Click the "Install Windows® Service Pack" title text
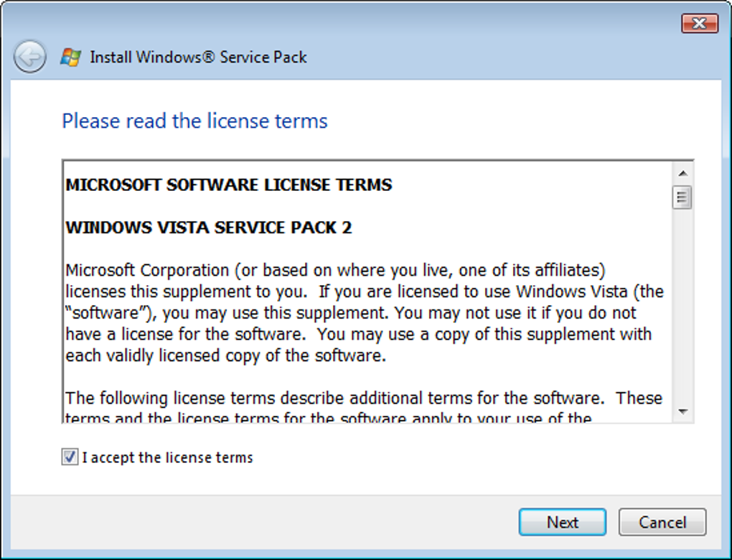The width and height of the screenshot is (732, 560). coord(198,57)
